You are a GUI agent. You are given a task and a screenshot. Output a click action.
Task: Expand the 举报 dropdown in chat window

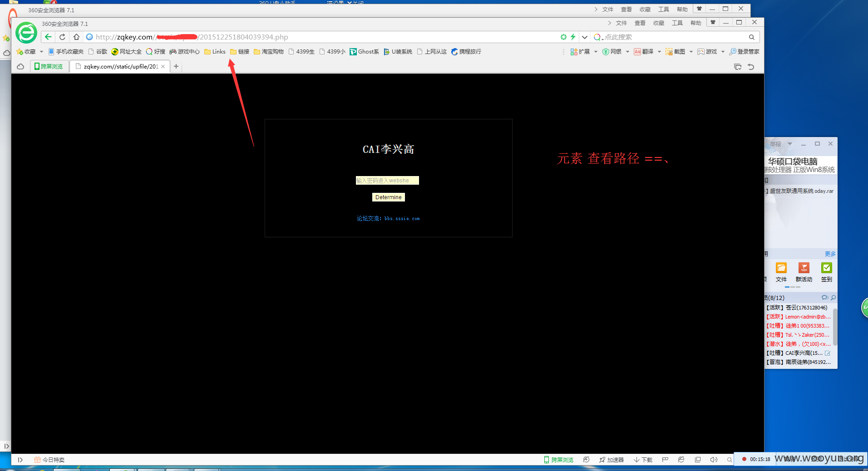[790, 144]
